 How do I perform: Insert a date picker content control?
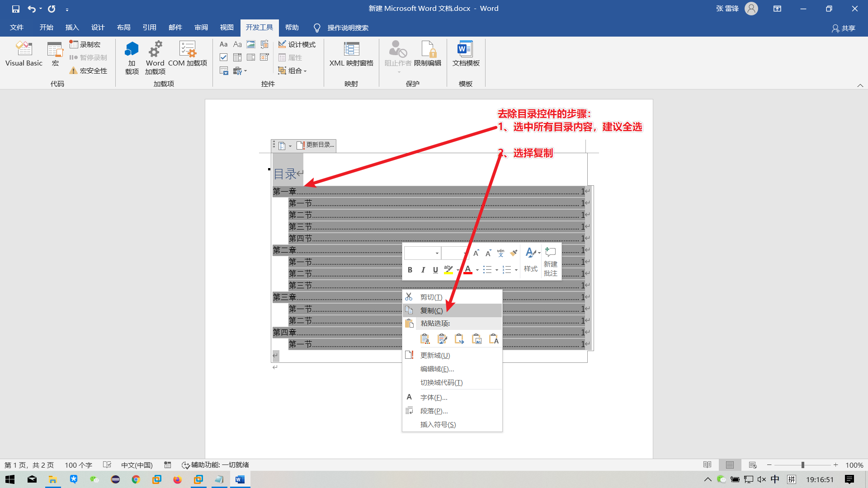(264, 57)
